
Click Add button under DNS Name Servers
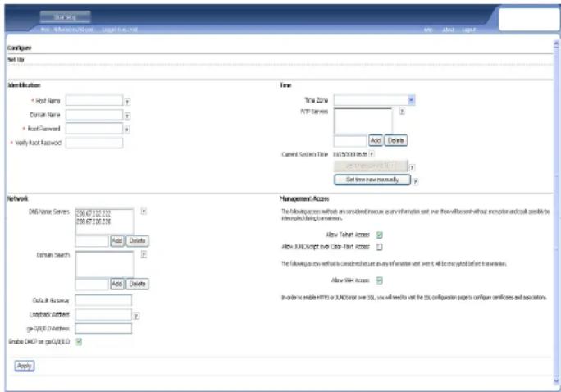117,241
